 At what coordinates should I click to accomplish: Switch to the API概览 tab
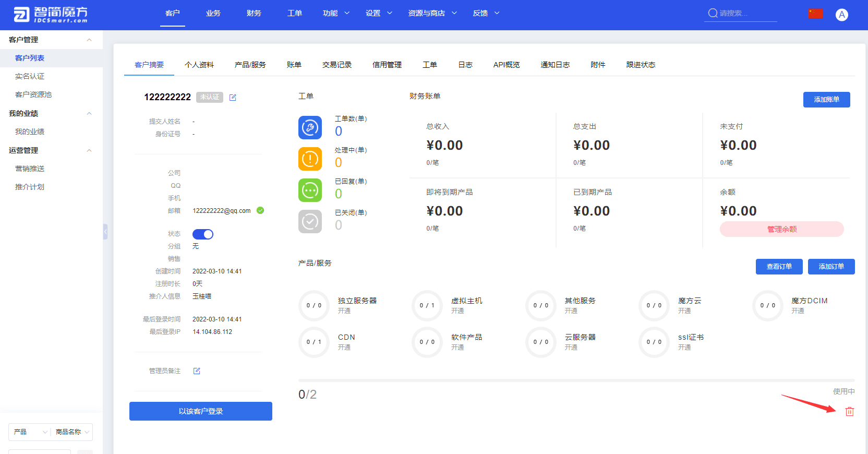507,65
